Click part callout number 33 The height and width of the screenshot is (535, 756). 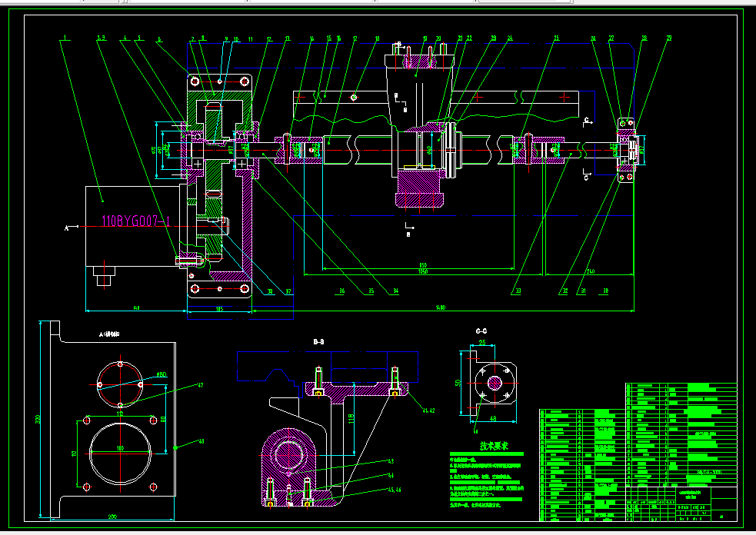pyautogui.click(x=518, y=291)
